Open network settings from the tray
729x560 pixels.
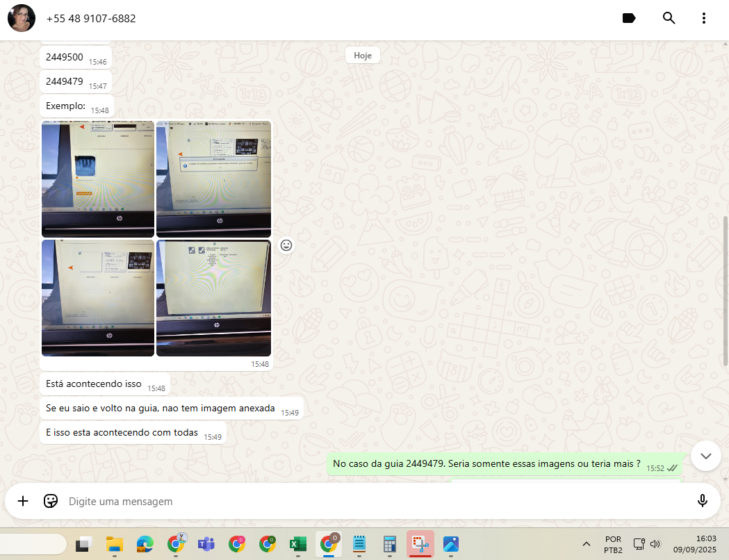tap(639, 544)
